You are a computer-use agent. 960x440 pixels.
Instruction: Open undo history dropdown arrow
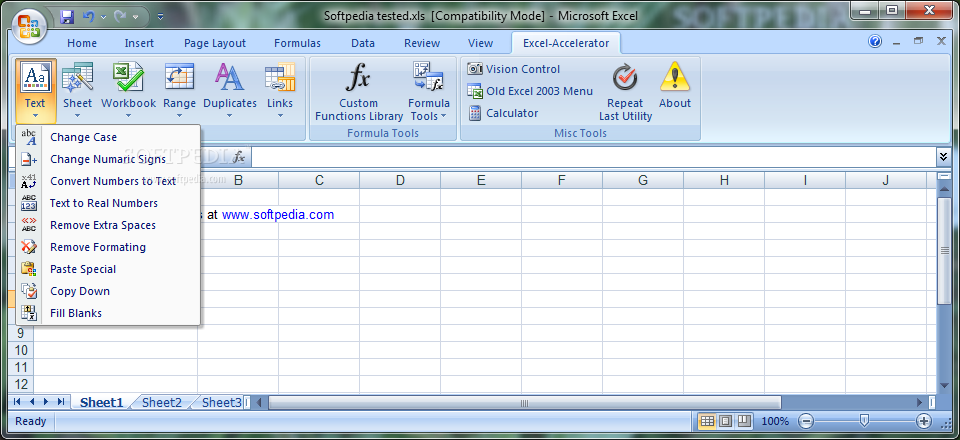[103, 17]
